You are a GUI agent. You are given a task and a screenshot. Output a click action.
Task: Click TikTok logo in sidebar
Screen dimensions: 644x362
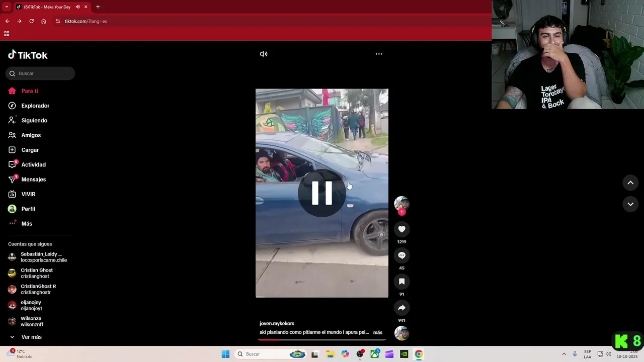tap(28, 55)
